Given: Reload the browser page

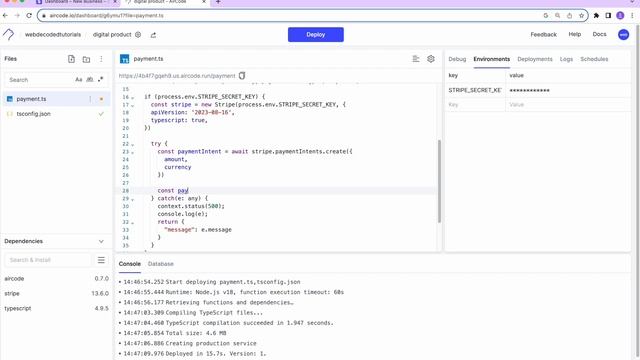Looking at the screenshot, I should click(29, 16).
